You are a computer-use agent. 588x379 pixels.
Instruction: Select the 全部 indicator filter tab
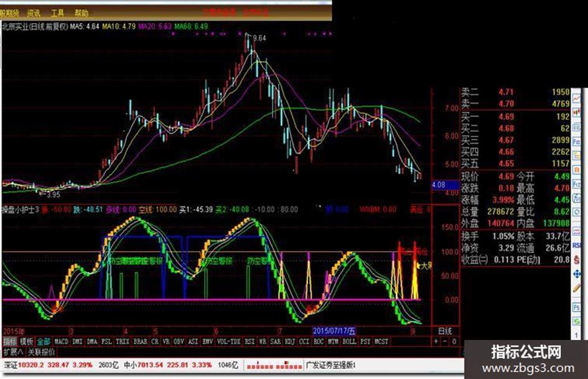pos(44,342)
